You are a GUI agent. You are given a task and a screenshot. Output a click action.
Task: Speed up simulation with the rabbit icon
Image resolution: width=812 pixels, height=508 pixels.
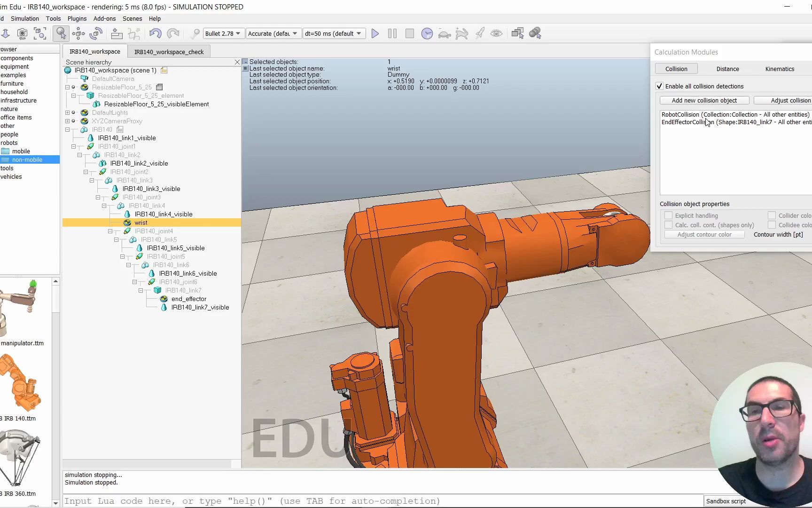pyautogui.click(x=462, y=33)
